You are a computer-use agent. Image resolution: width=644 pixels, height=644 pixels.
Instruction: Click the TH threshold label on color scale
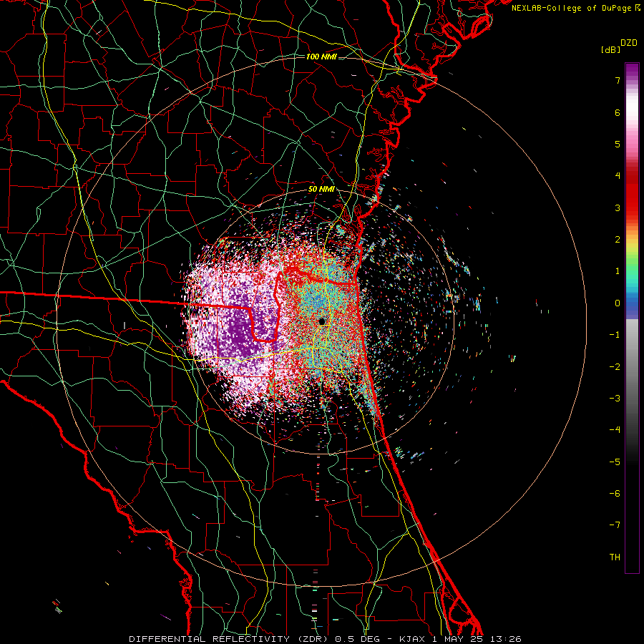(x=615, y=557)
